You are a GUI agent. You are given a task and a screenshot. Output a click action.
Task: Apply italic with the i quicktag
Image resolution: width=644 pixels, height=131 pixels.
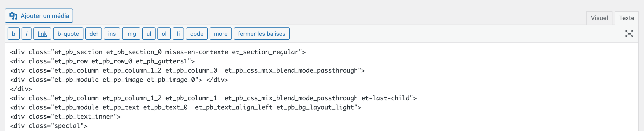27,34
